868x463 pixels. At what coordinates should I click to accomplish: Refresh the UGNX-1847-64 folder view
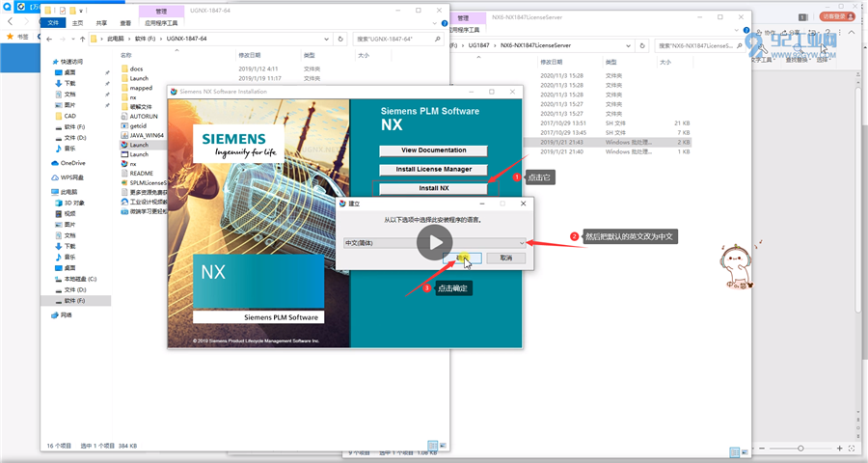[340, 39]
